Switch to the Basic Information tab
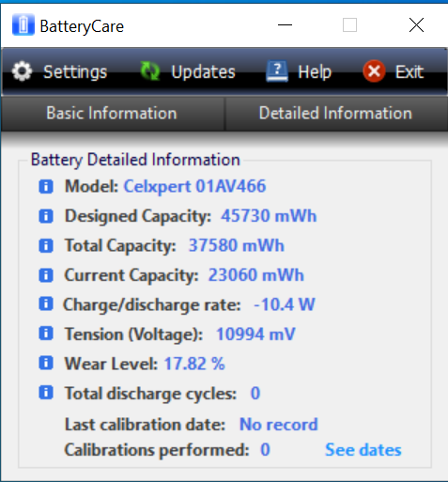 (x=112, y=114)
